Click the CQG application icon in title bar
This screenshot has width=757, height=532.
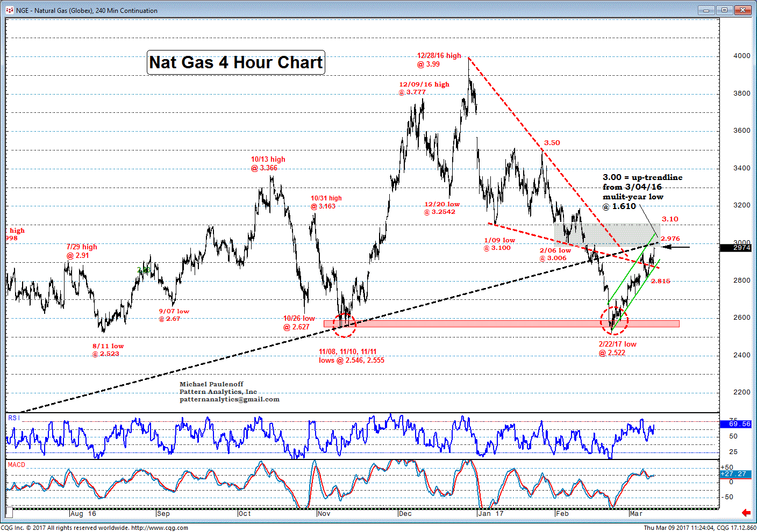point(10,10)
